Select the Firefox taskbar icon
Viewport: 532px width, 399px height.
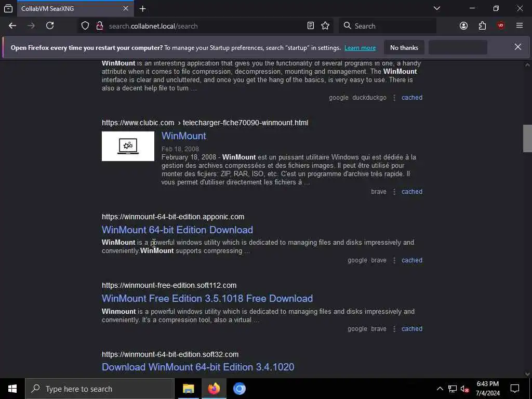(x=214, y=389)
